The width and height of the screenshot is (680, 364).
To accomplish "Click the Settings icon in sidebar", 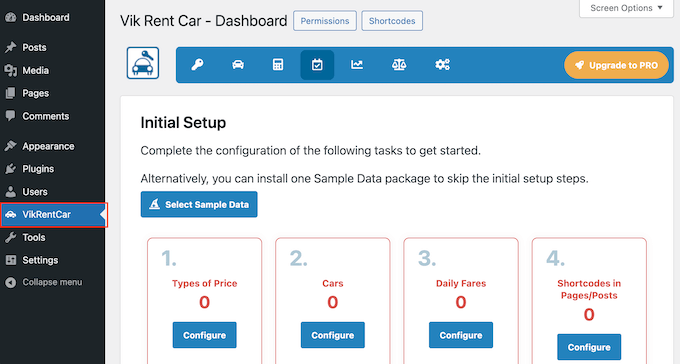I will tap(11, 260).
